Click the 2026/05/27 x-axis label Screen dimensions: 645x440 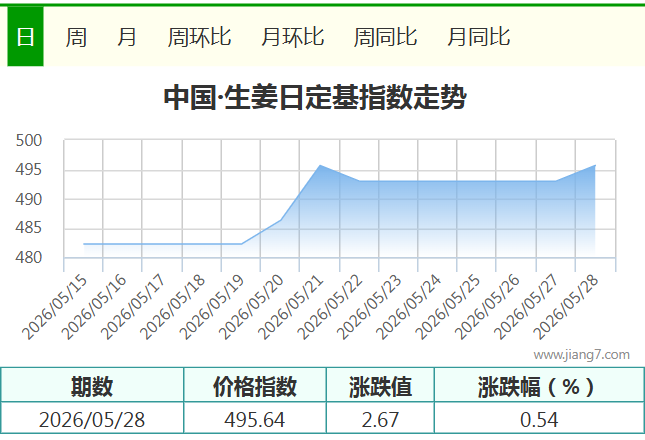tap(526, 307)
